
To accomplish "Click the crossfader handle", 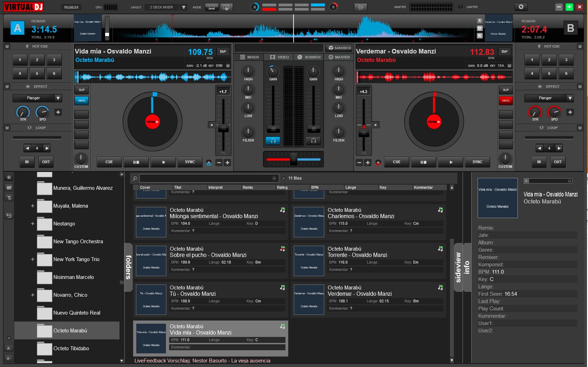I will [x=293, y=159].
